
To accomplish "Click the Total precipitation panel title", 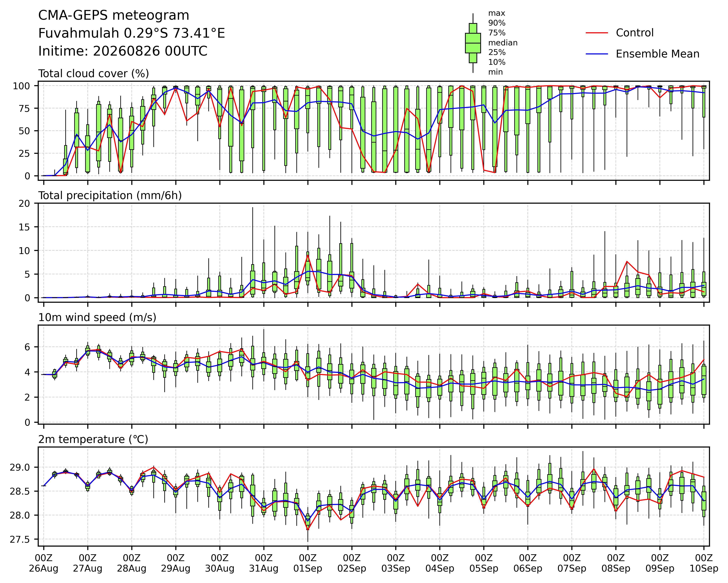I will [110, 196].
